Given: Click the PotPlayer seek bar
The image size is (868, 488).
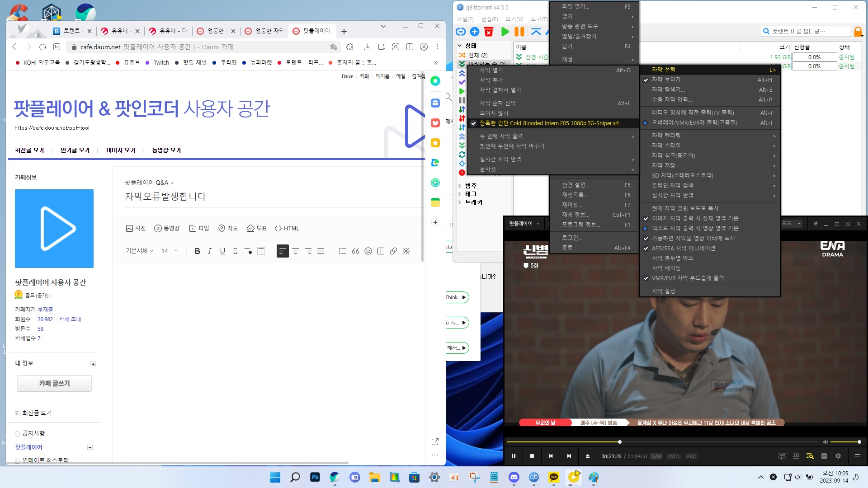Looking at the screenshot, I should coord(678,442).
